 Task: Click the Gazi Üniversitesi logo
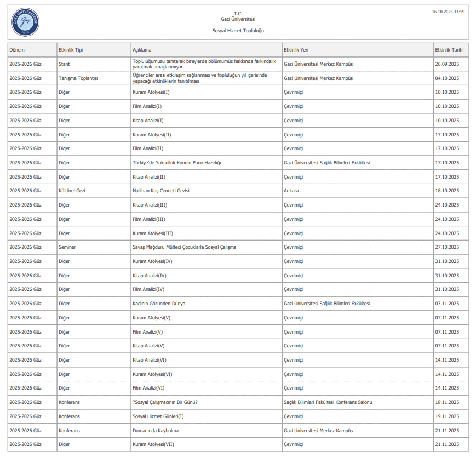tap(25, 22)
